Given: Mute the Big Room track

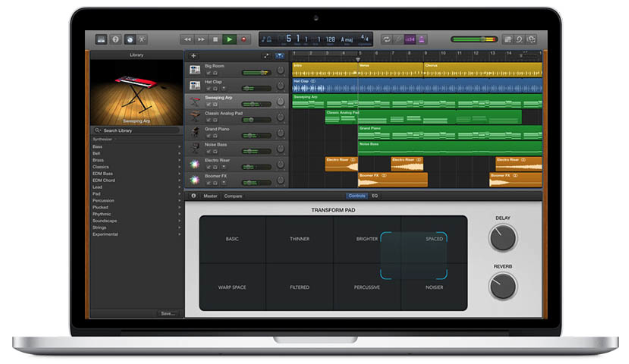Looking at the screenshot, I should click(x=208, y=73).
